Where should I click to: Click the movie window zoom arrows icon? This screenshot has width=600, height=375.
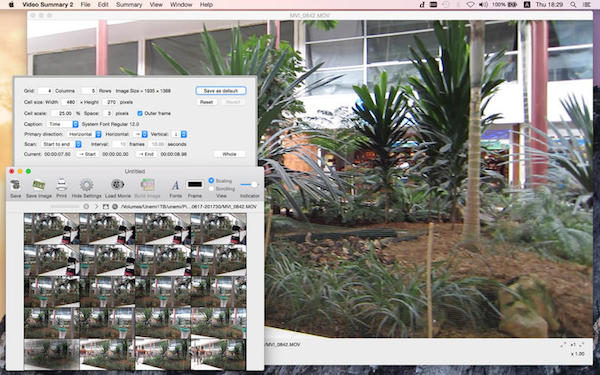tap(562, 345)
